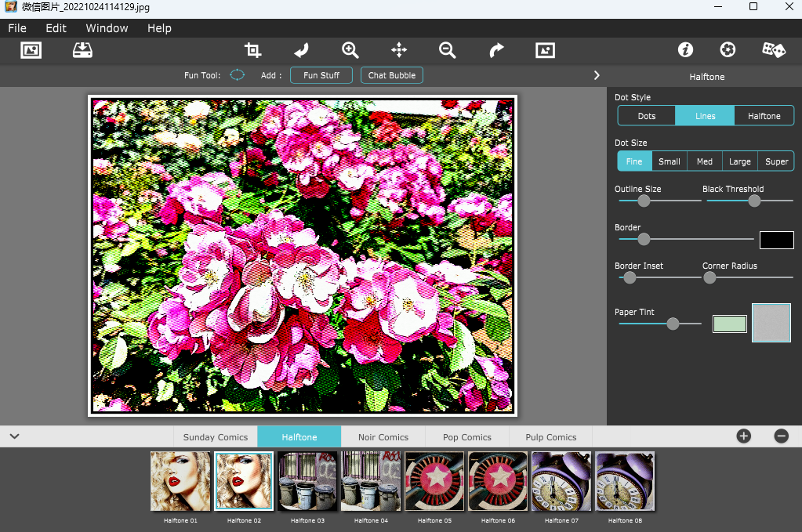The width and height of the screenshot is (802, 532).
Task: Remove a preset with the minus icon
Action: 781,436
